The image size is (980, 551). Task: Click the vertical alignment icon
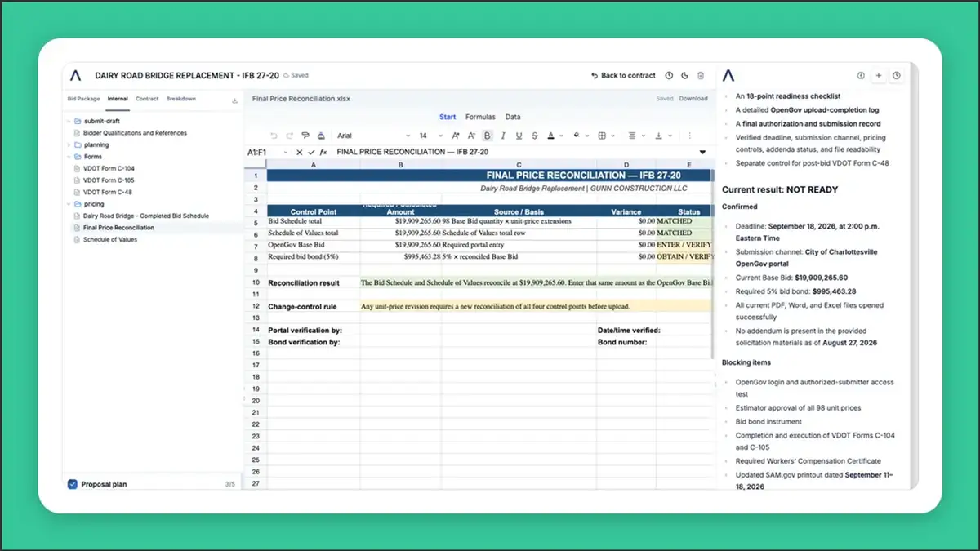(x=658, y=136)
